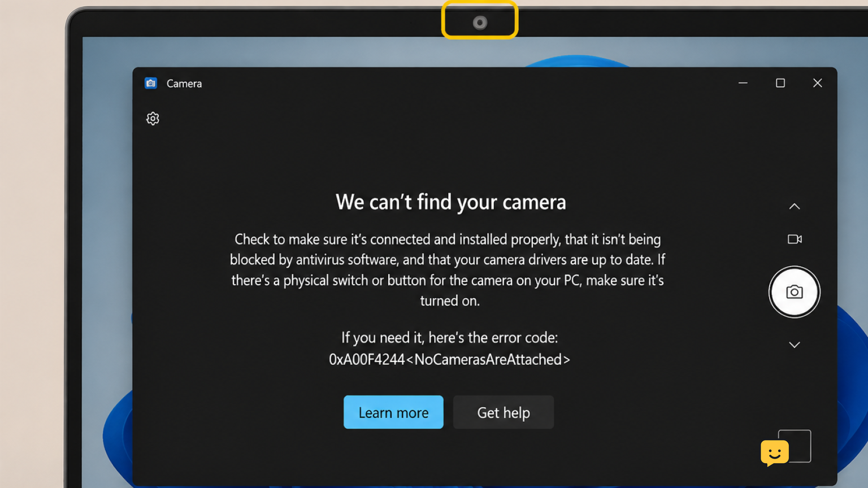Screen dimensions: 868x488
Task: Click the up chevron above video mode
Action: (795, 206)
